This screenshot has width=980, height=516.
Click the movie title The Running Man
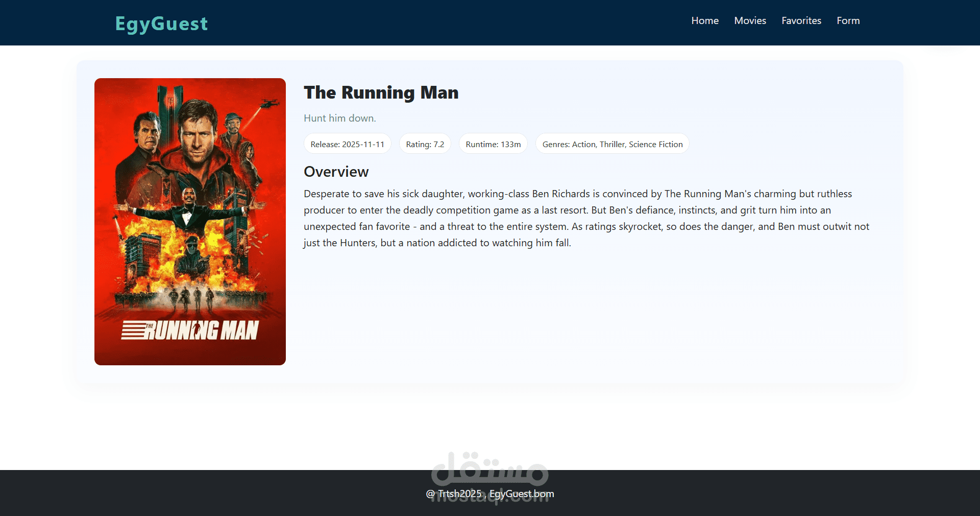tap(381, 92)
